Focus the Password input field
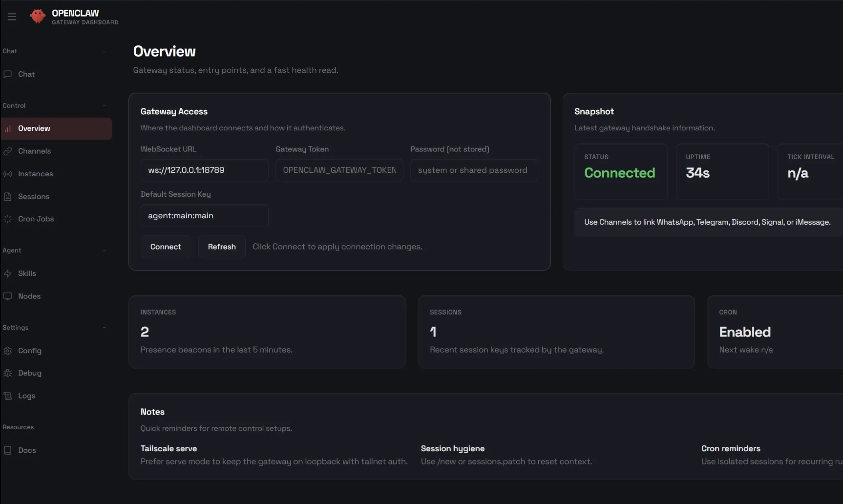This screenshot has width=843, height=504. click(474, 170)
